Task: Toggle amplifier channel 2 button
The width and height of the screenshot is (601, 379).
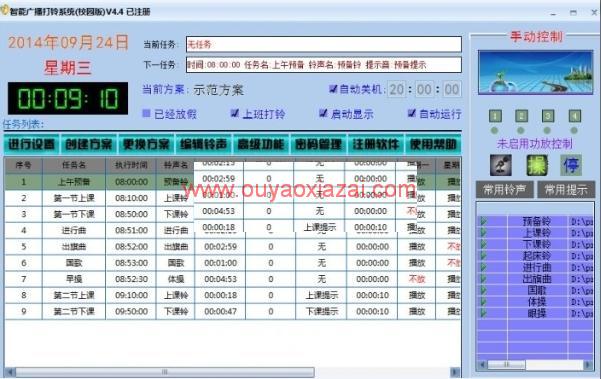Action: click(521, 116)
